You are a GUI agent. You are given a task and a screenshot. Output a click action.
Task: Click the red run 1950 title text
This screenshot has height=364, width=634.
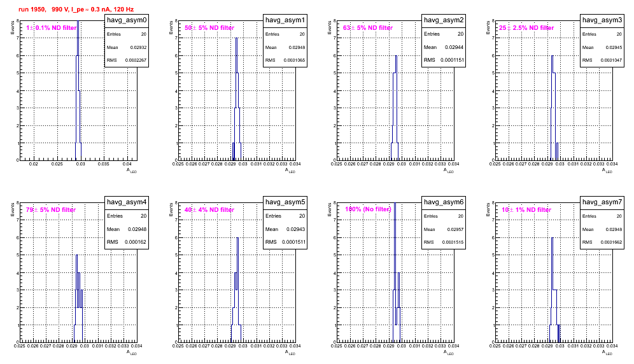tap(76, 10)
